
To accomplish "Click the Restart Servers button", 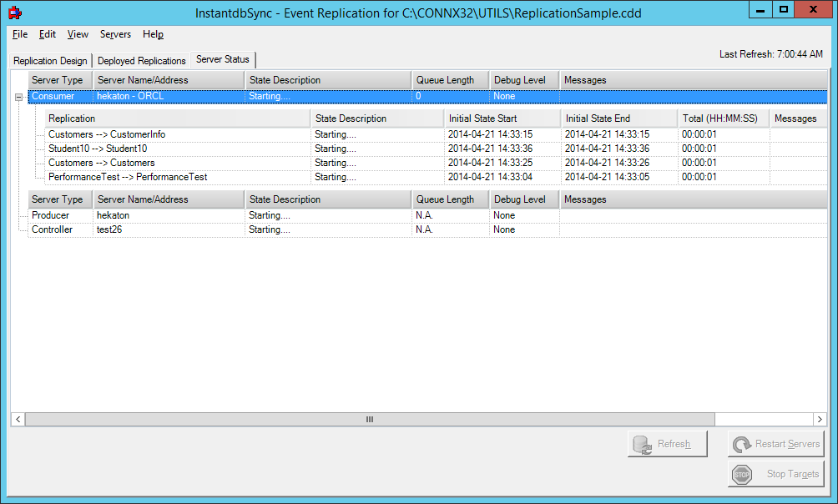I will [x=775, y=443].
